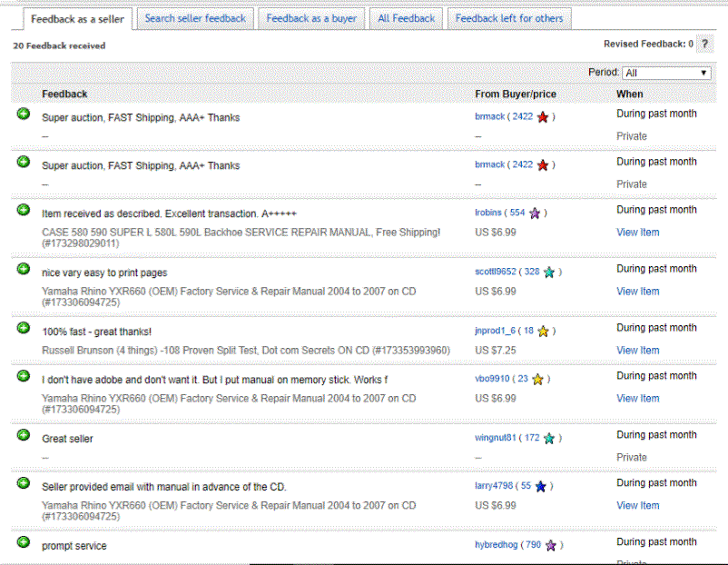Click the blue star next to larry4798

coord(540,487)
